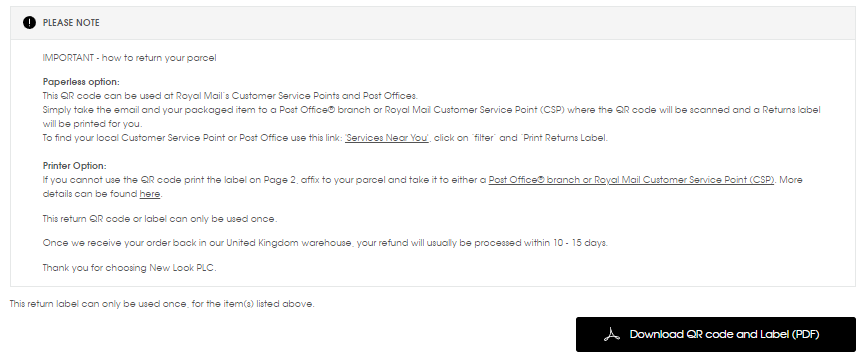Click 'If you cannot use the QR code' sentence
The height and width of the screenshot is (362, 868).
coord(265,180)
